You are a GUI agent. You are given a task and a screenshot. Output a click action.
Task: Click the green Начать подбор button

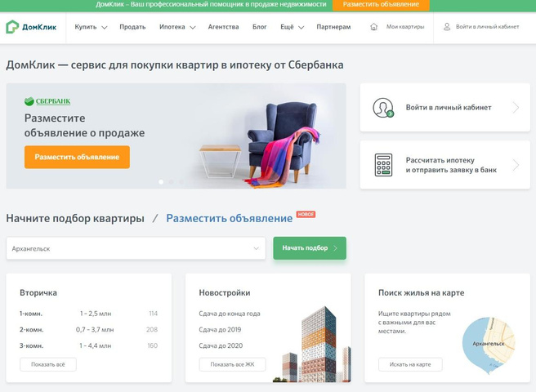click(x=310, y=248)
